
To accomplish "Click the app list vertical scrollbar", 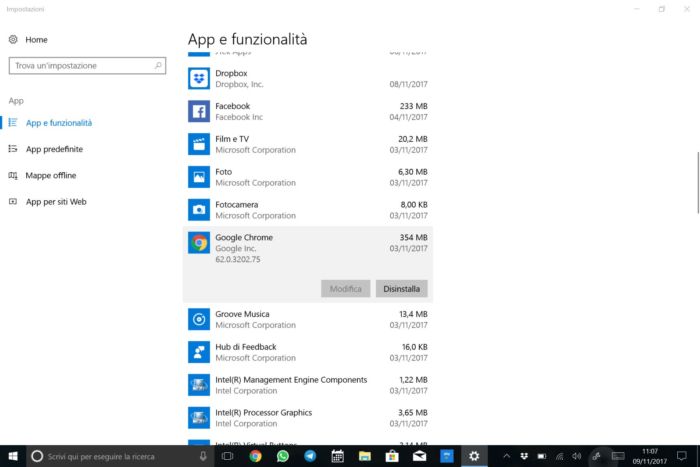I will coord(697,183).
